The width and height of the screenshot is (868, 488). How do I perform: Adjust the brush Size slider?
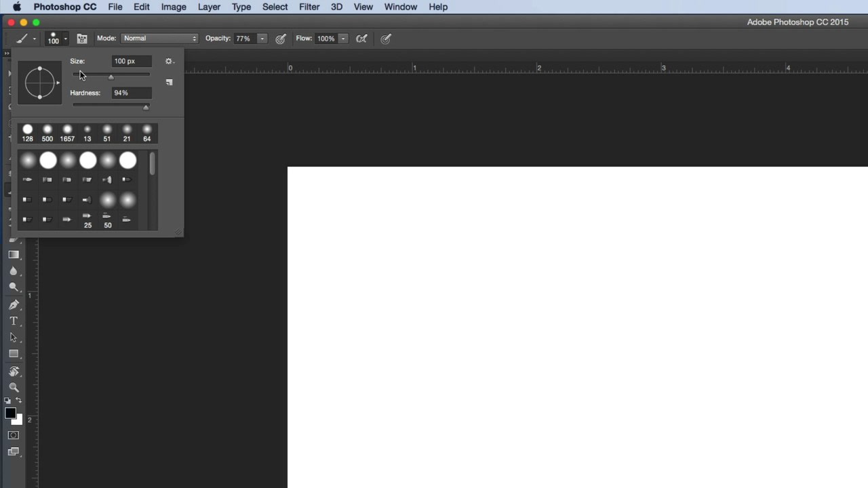click(x=111, y=76)
